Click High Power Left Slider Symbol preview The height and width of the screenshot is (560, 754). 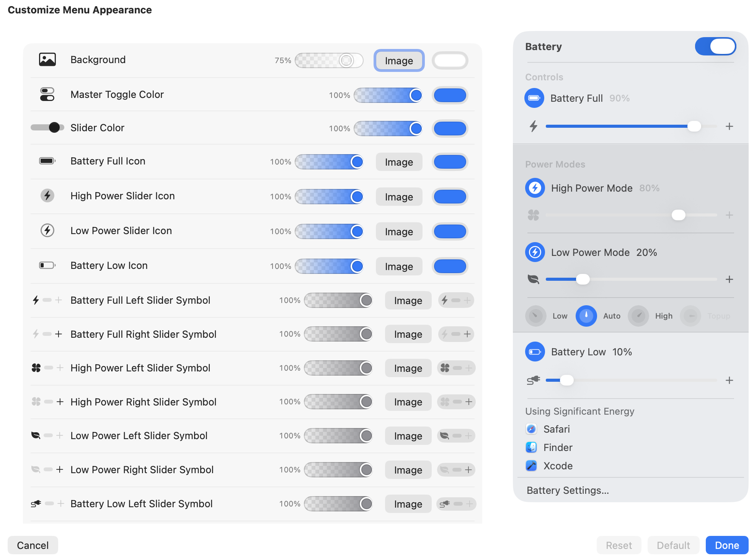[x=456, y=368]
